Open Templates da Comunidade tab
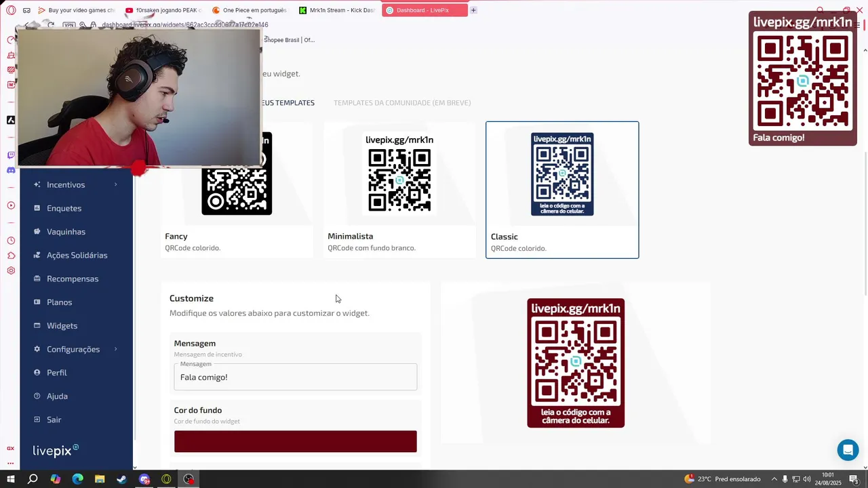 [402, 103]
